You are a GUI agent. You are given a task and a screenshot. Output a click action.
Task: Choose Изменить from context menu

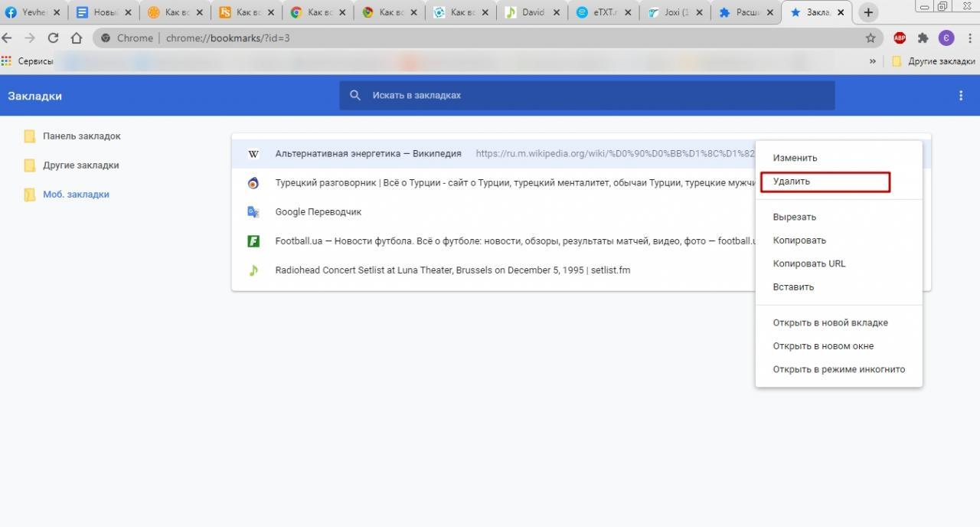coord(838,158)
